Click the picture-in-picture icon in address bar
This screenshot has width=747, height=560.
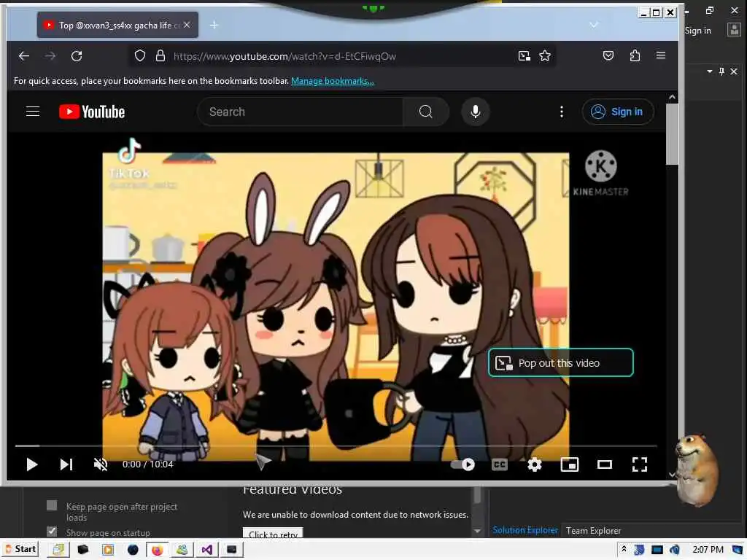pyautogui.click(x=524, y=56)
